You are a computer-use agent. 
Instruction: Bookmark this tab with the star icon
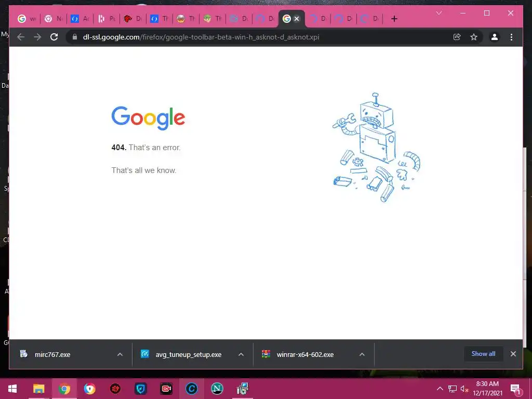coord(474,37)
